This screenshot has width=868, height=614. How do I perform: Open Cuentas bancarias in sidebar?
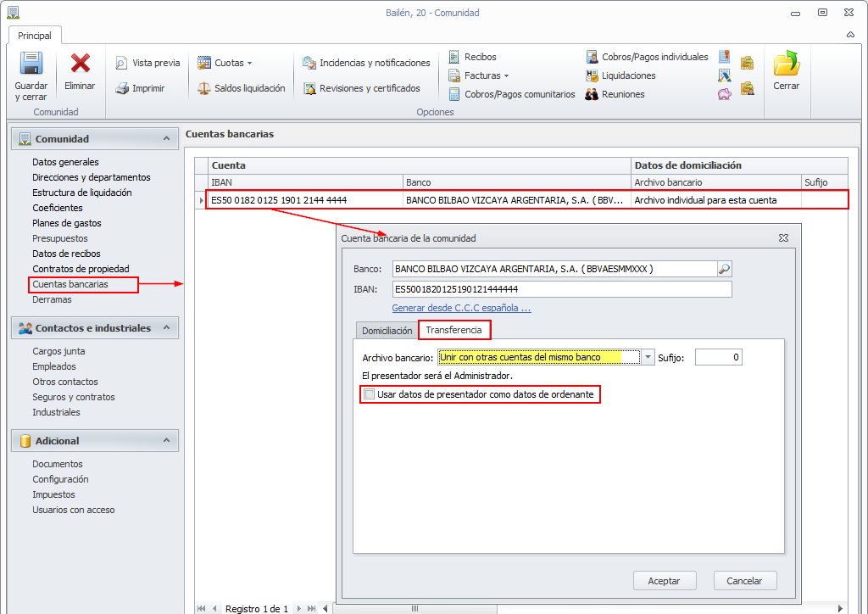[x=70, y=285]
